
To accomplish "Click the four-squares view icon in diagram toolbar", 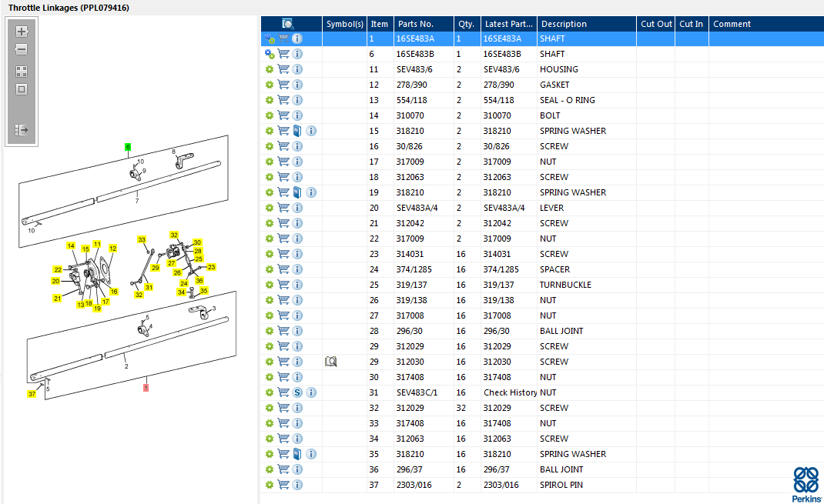I will coord(22,71).
